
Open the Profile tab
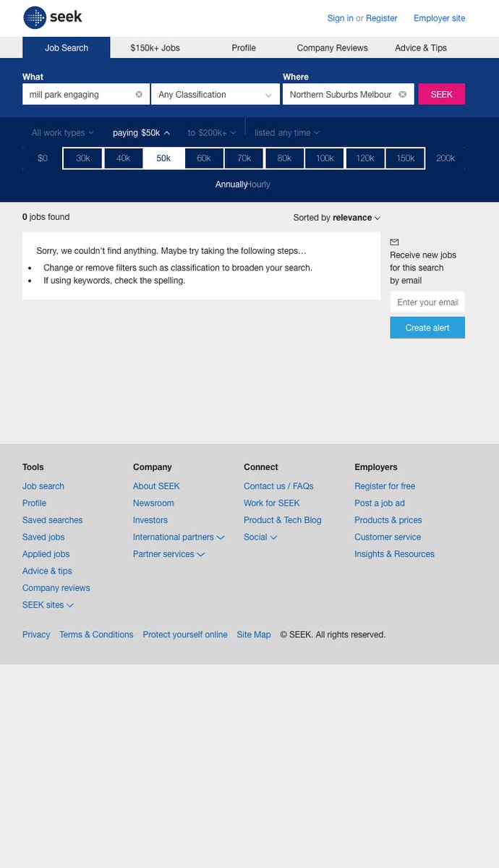[244, 48]
